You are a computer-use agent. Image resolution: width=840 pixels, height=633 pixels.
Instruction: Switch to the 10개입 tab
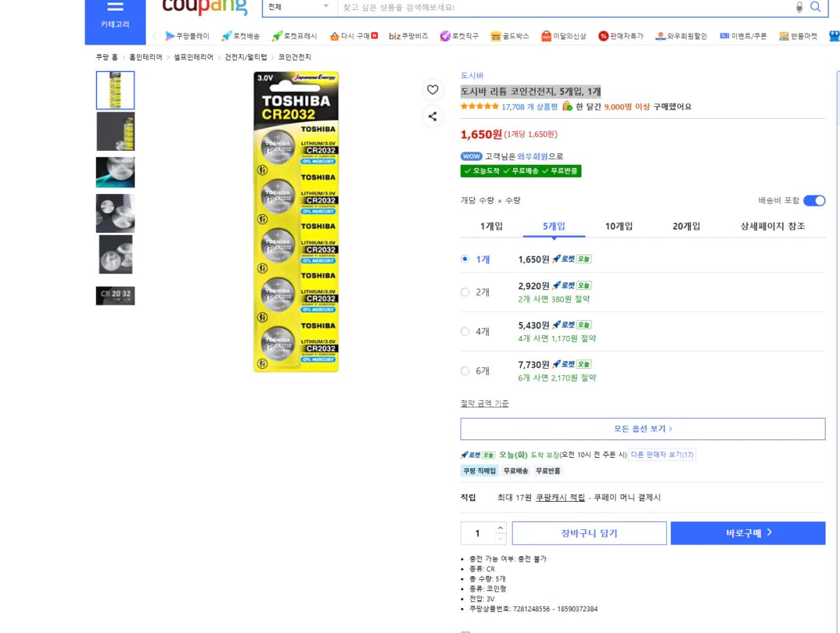click(619, 226)
